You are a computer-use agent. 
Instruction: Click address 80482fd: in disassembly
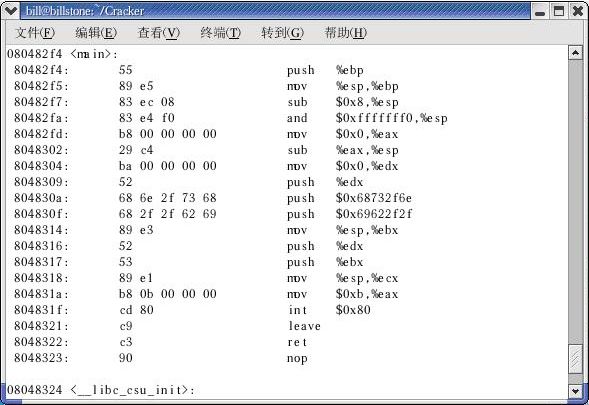point(41,134)
